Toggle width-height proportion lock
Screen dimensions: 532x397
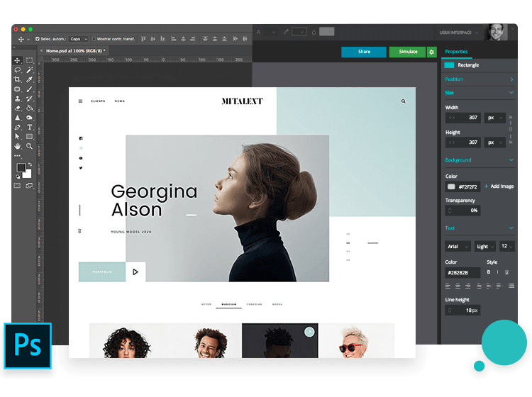coord(510,130)
